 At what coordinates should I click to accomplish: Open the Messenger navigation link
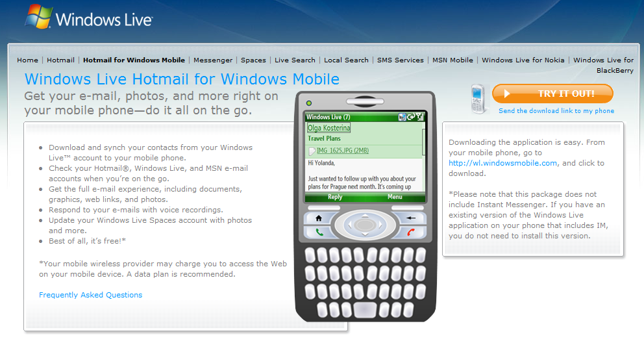[x=213, y=60]
